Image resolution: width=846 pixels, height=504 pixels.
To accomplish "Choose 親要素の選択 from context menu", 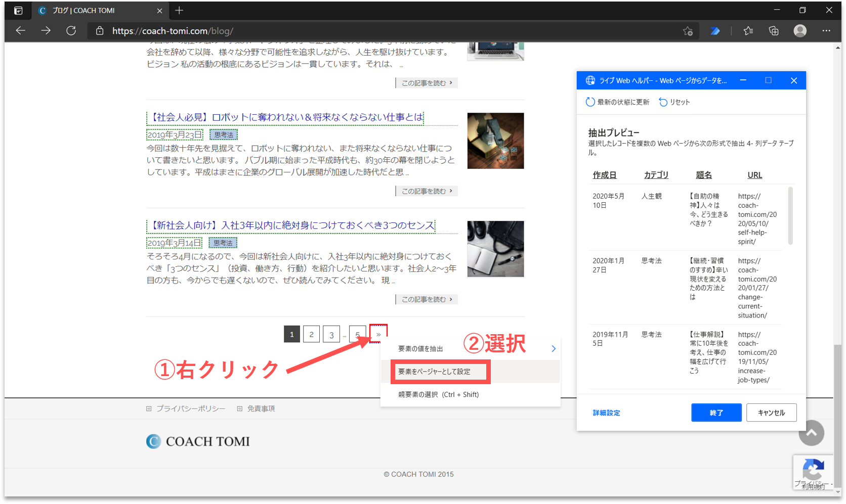I will (x=438, y=395).
